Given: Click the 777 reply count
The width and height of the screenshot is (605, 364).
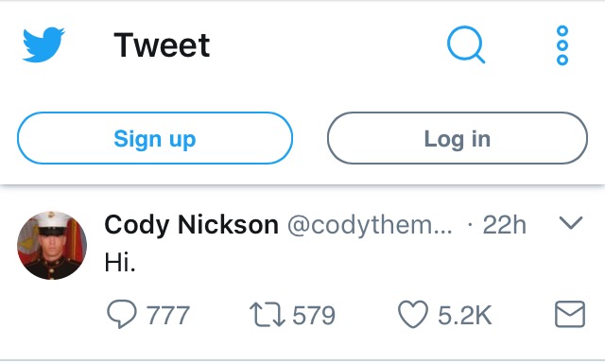Looking at the screenshot, I should pyautogui.click(x=168, y=316).
